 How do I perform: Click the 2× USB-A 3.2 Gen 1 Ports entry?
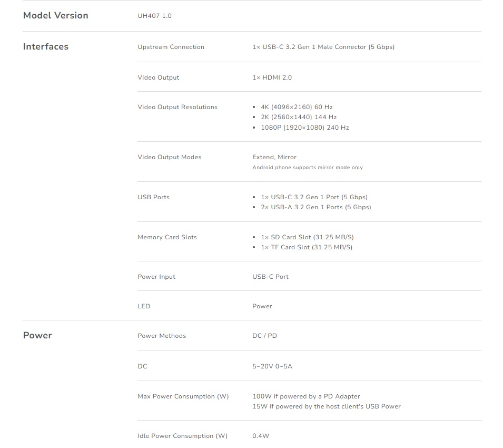(315, 207)
